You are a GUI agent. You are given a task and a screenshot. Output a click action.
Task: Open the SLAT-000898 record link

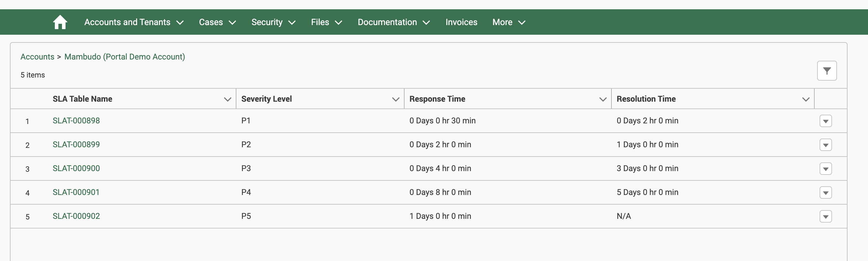pos(76,121)
